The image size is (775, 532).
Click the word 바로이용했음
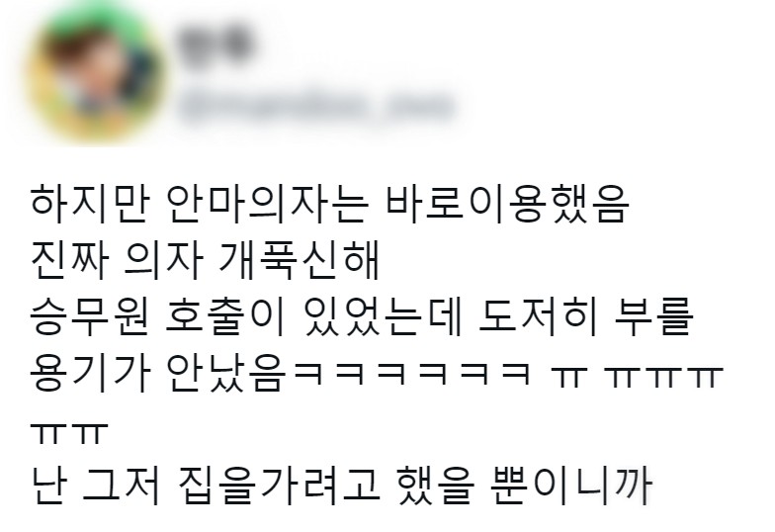(x=508, y=206)
